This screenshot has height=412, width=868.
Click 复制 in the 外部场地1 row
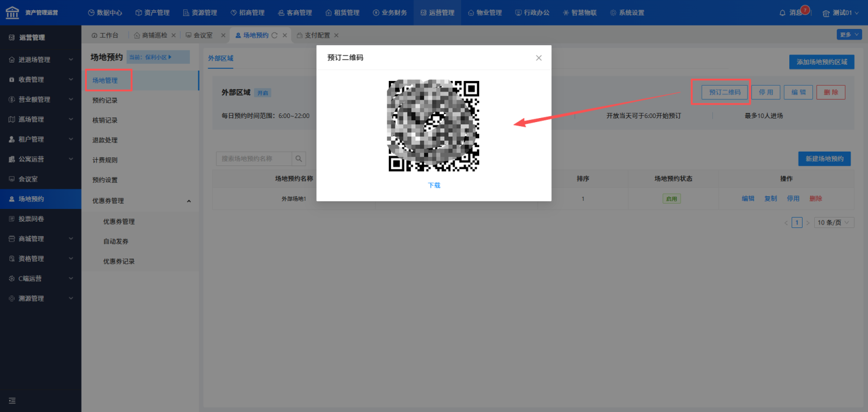pos(771,198)
